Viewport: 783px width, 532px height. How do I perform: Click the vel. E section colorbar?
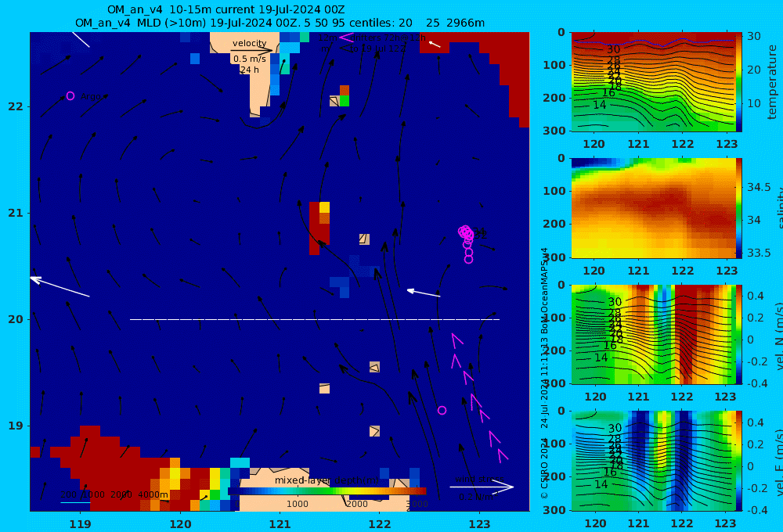coord(739,461)
